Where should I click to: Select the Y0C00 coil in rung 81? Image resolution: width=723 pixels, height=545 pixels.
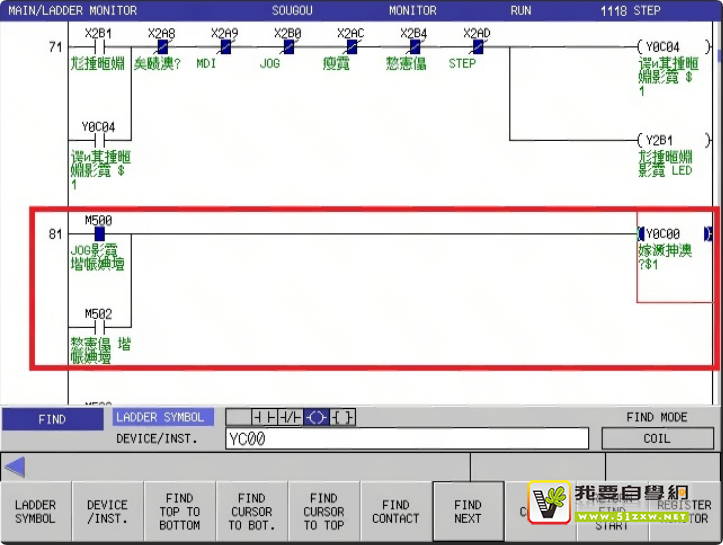tap(674, 234)
